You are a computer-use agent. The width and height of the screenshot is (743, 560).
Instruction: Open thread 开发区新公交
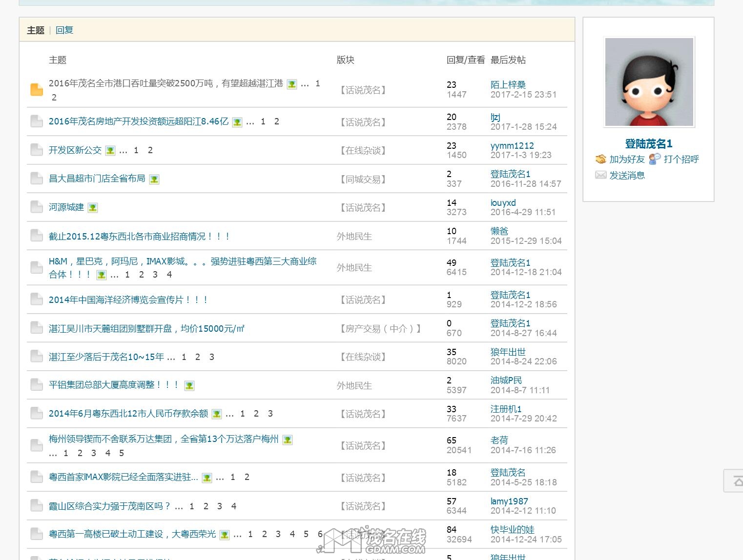(75, 150)
